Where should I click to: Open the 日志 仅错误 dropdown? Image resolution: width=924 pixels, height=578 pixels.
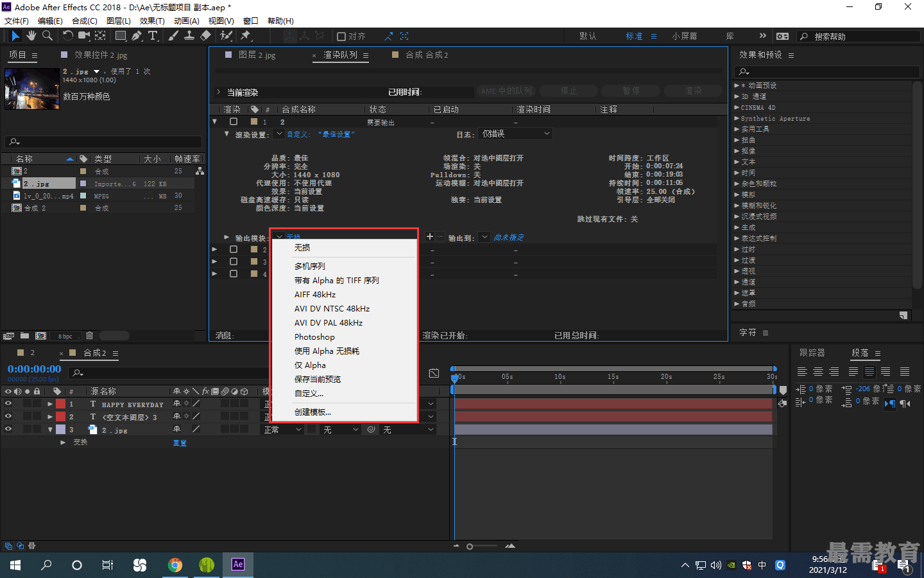(x=516, y=134)
